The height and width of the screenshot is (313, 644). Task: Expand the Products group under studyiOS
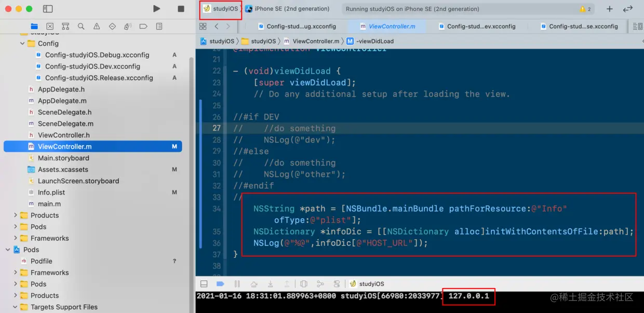(x=15, y=215)
